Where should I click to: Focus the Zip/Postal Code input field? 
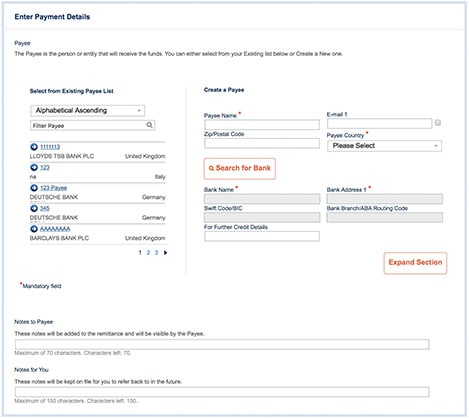point(262,143)
